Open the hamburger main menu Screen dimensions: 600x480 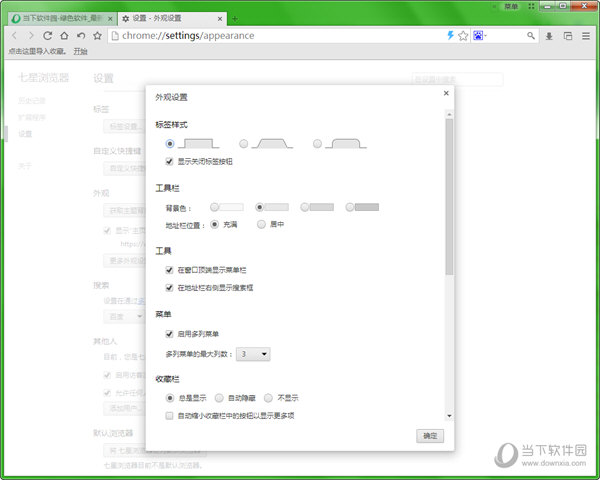click(x=586, y=36)
